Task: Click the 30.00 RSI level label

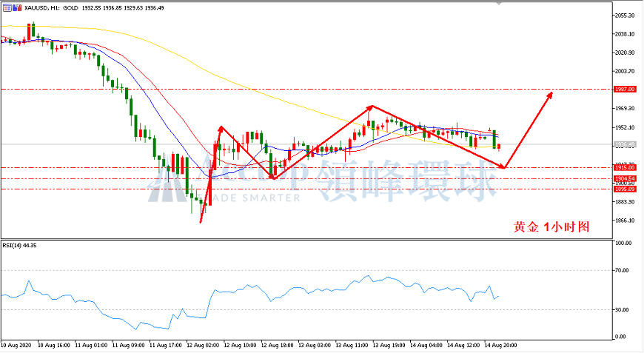Action: tap(622, 310)
